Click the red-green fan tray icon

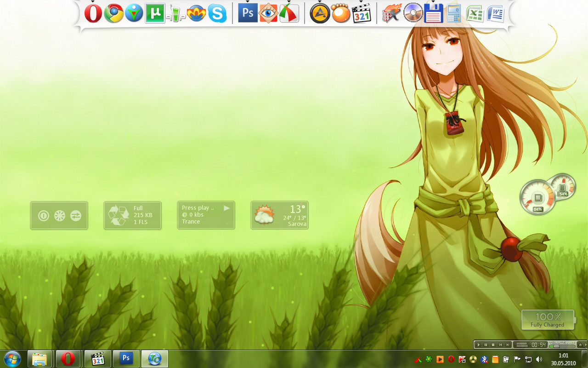(x=418, y=359)
